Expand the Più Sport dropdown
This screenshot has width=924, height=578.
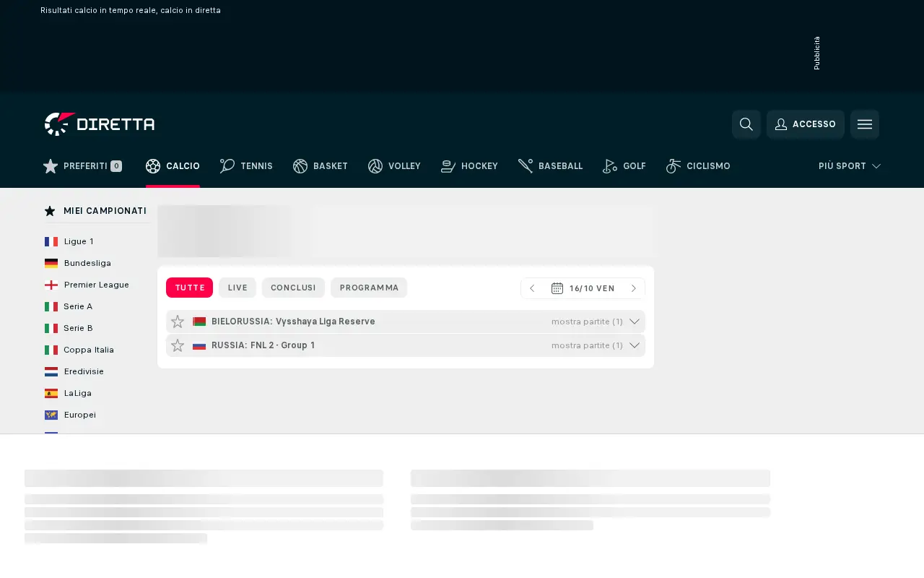[850, 166]
